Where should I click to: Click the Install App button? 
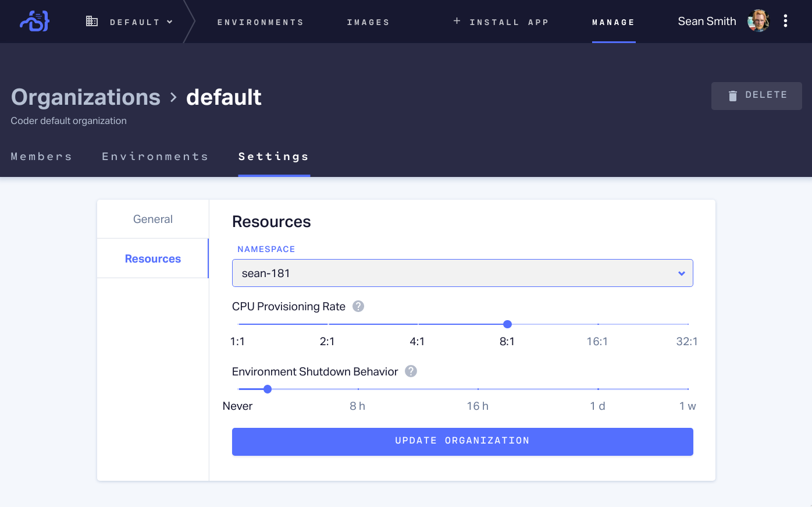pyautogui.click(x=501, y=22)
